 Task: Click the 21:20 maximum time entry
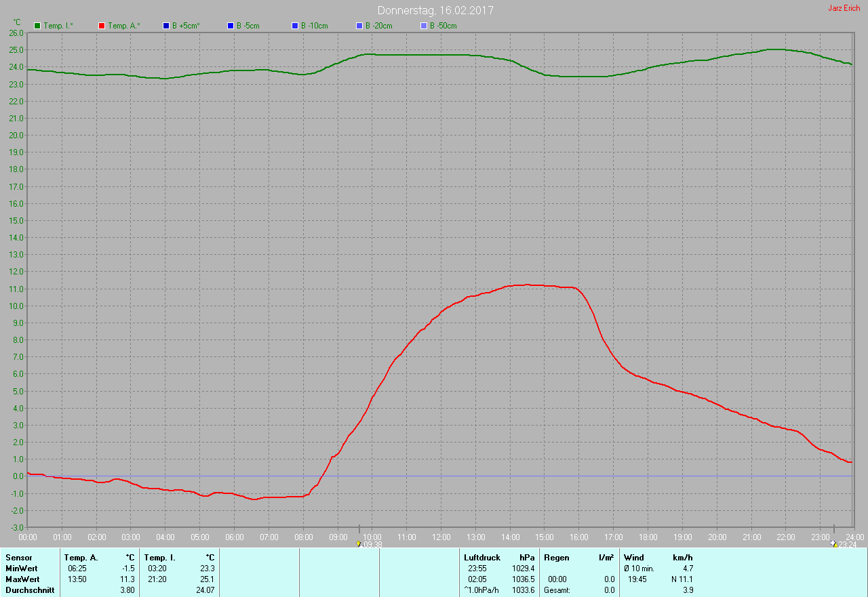click(x=157, y=579)
